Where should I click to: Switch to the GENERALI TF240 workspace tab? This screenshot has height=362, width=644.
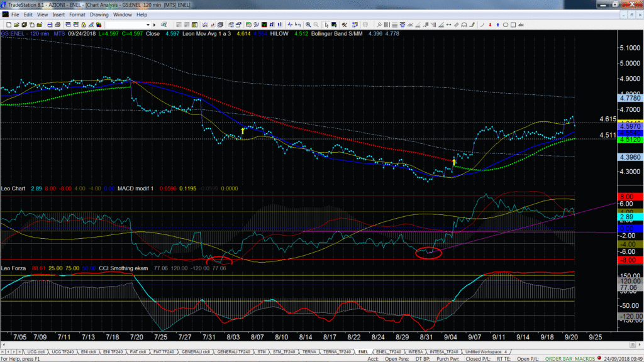click(234, 352)
